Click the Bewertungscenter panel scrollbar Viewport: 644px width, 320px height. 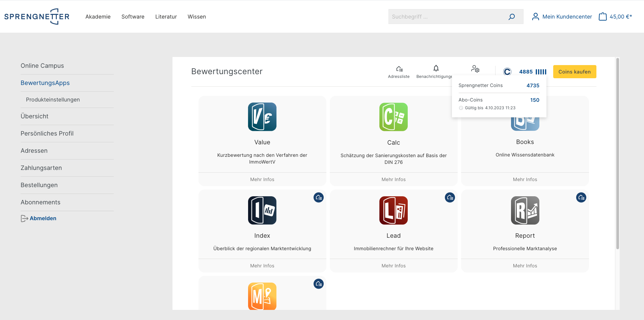(x=617, y=153)
